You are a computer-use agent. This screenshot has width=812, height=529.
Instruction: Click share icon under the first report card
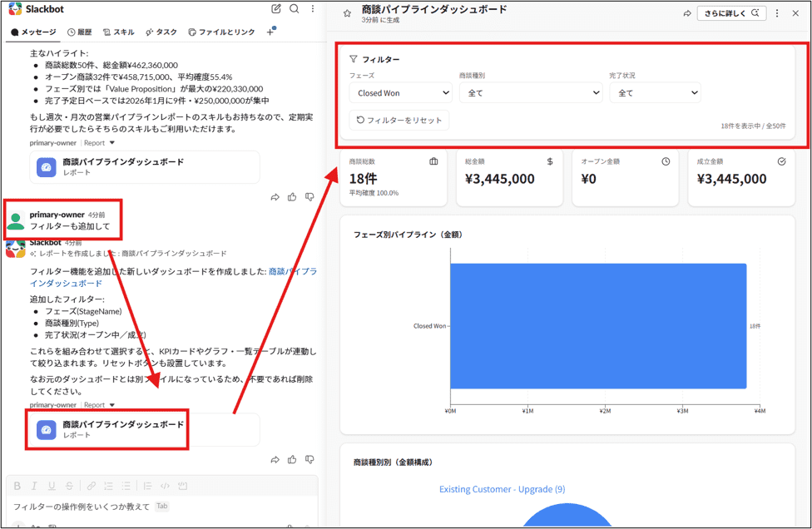click(275, 197)
